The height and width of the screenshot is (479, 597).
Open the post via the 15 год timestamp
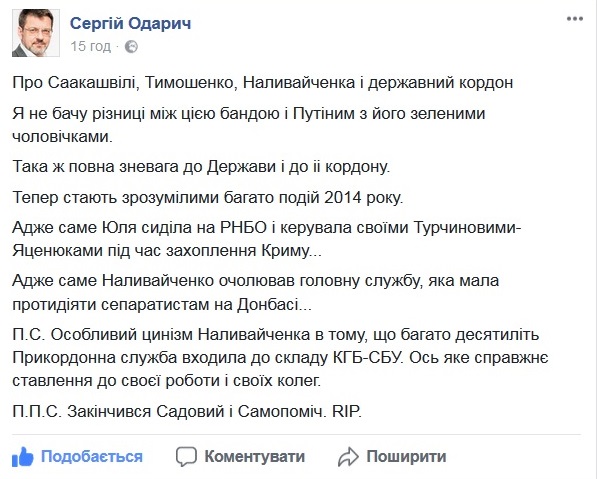click(91, 46)
